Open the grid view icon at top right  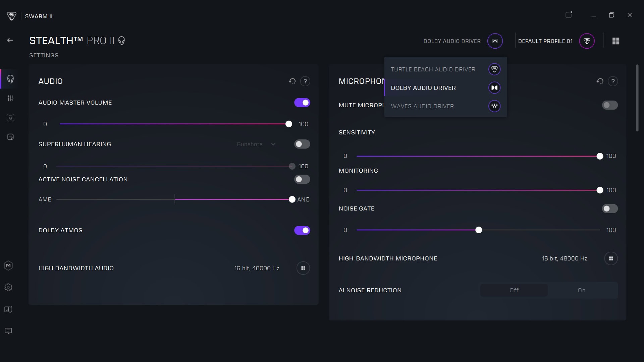616,41
